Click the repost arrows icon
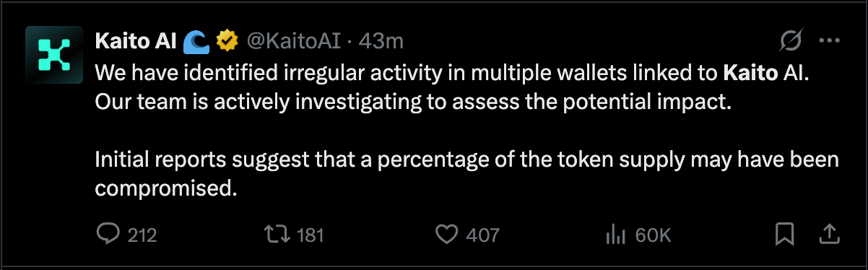Viewport: 868px width, 270px height. [x=277, y=234]
